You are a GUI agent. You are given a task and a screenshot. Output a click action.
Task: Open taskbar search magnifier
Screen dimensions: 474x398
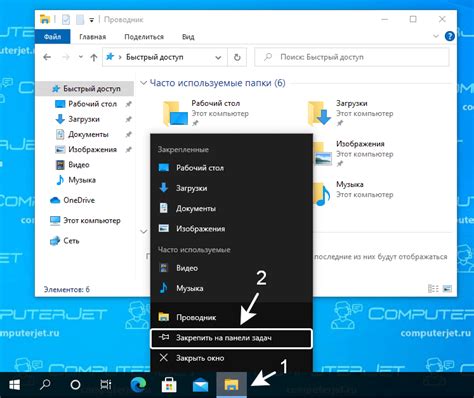click(x=45, y=385)
